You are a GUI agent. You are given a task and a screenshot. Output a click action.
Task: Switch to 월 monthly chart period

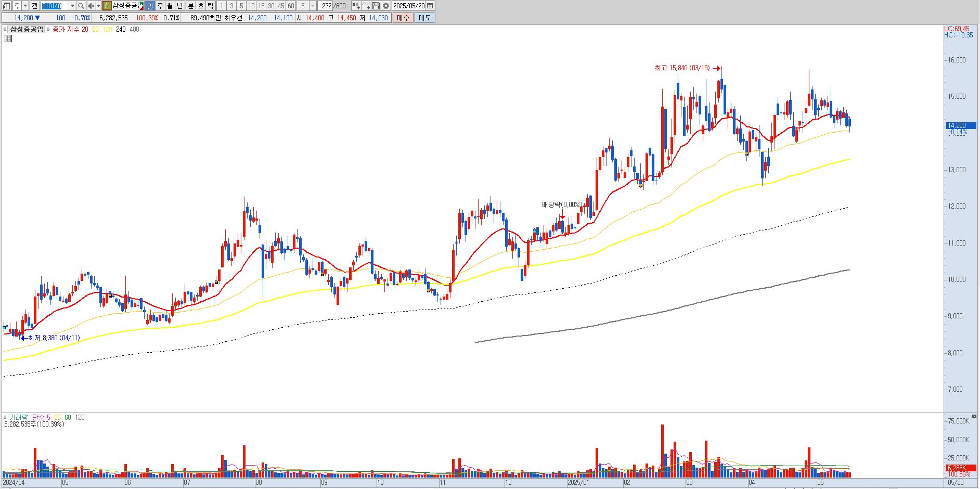click(170, 6)
